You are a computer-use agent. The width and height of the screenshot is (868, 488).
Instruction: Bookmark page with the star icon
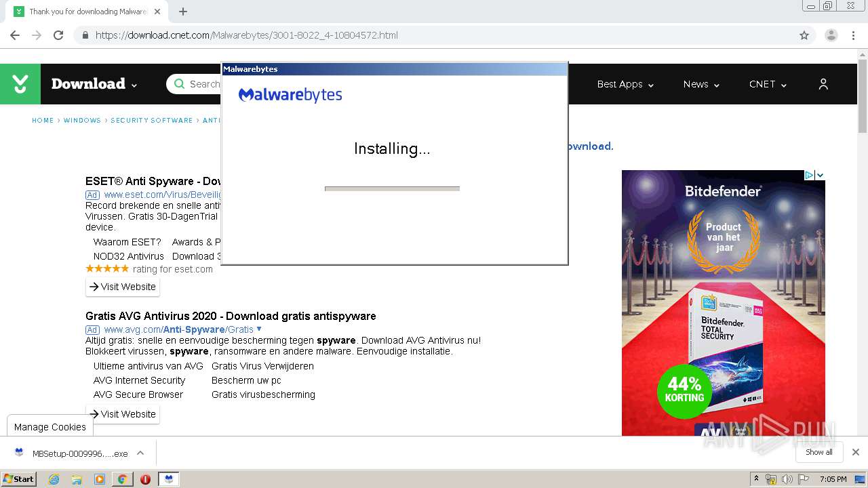coord(804,35)
